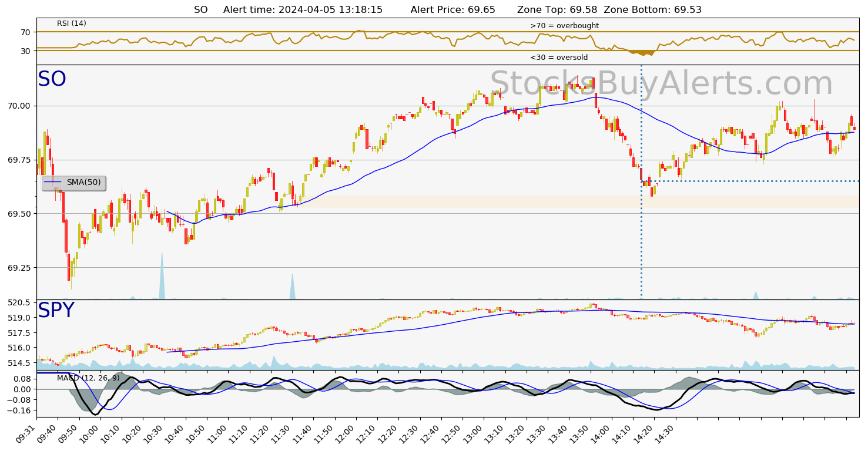Click the large SO ticker label

(x=52, y=79)
